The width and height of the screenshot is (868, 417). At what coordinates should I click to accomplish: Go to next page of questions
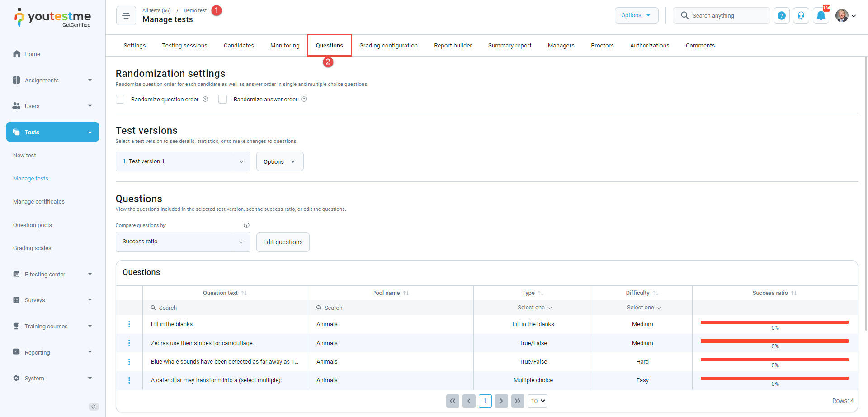coord(501,401)
